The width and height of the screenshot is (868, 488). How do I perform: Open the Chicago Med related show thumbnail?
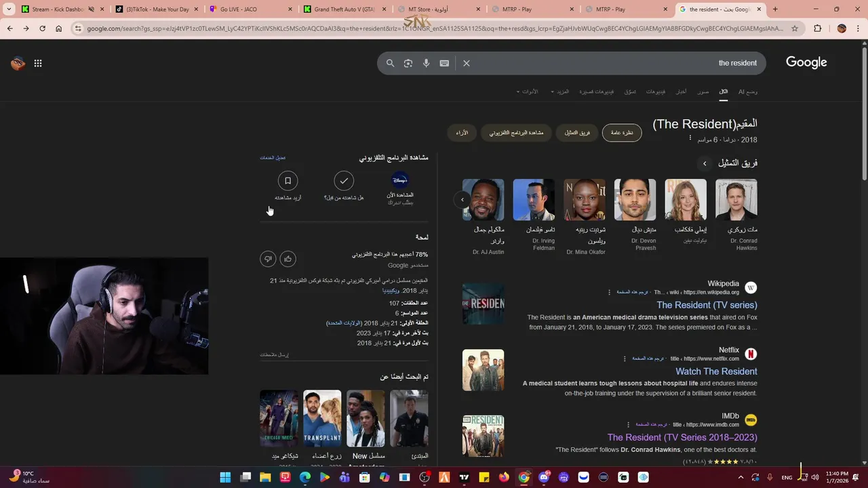pyautogui.click(x=279, y=418)
